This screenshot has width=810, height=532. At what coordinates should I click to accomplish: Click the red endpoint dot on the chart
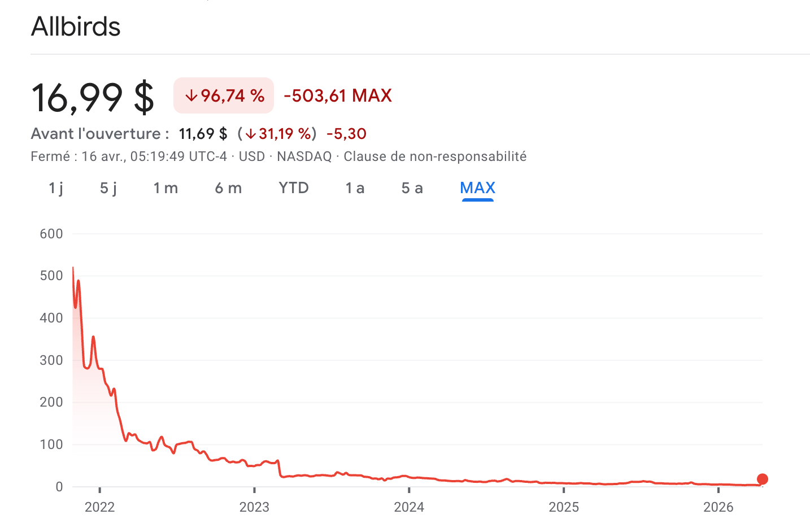[x=762, y=479]
